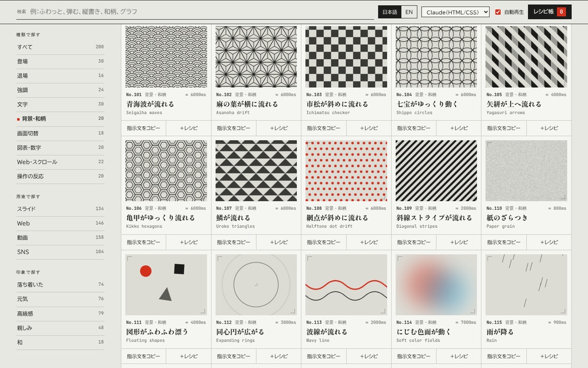Copy prompt for No.101 青海波が流れる
This screenshot has width=588, height=368.
pos(144,128)
